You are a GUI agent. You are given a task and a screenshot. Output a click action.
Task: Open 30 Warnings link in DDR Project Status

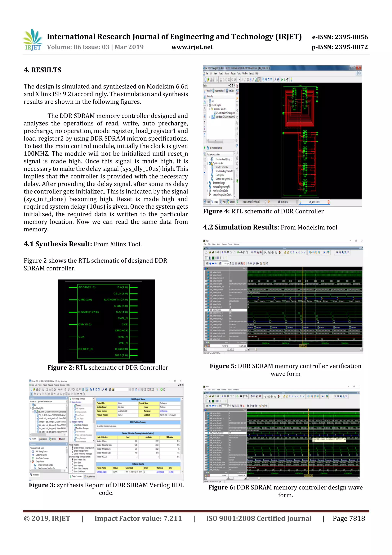point(163,411)
